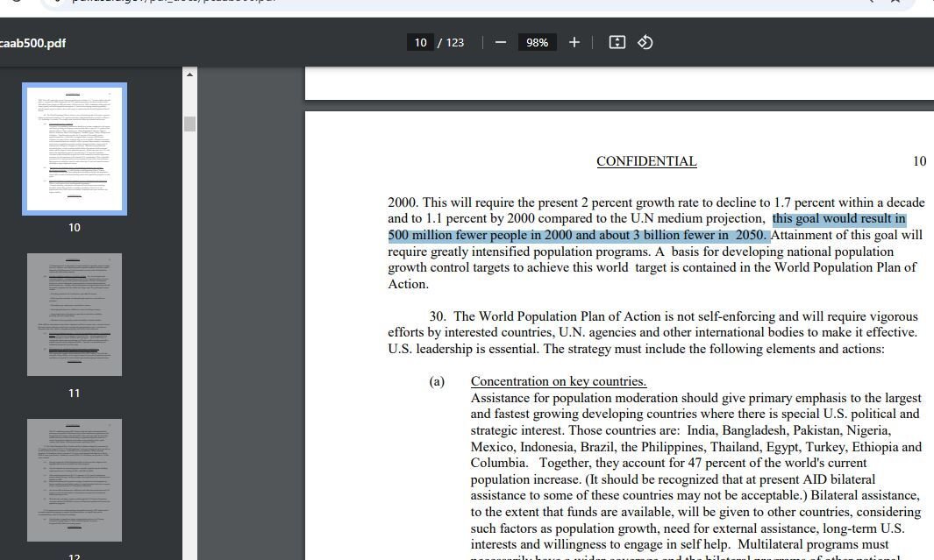Open page 10 thumbnail
The width and height of the screenshot is (934, 560).
(75, 149)
